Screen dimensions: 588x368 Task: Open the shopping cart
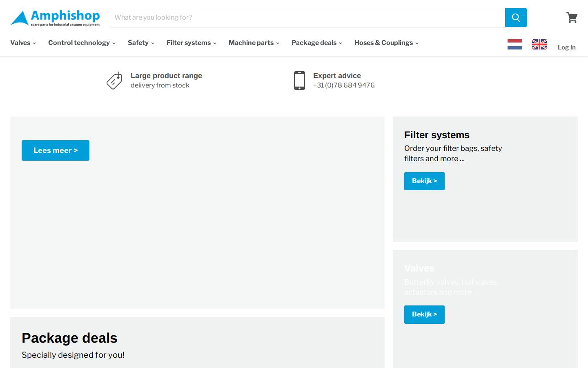572,18
